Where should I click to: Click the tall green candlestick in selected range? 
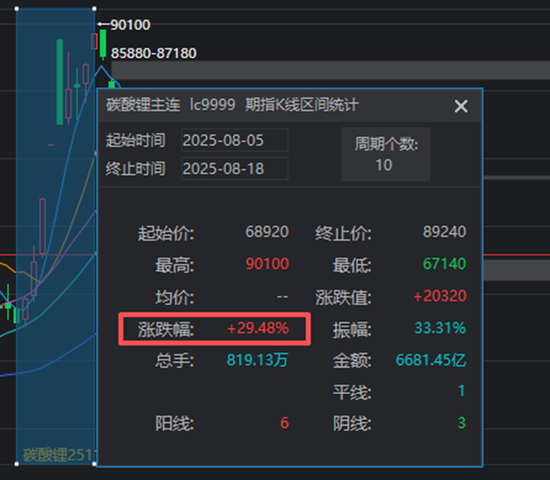pos(60,82)
